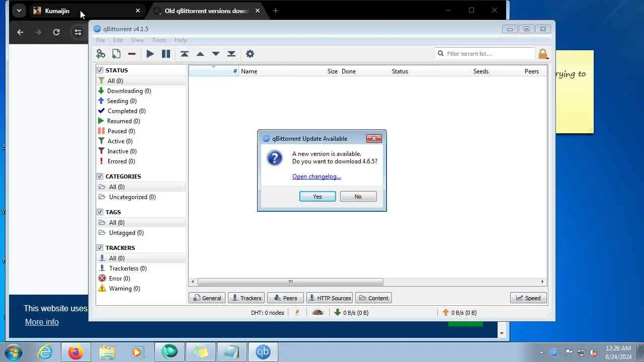644x362 pixels.
Task: Open Internet Explorer from the taskbar
Action: [45, 352]
